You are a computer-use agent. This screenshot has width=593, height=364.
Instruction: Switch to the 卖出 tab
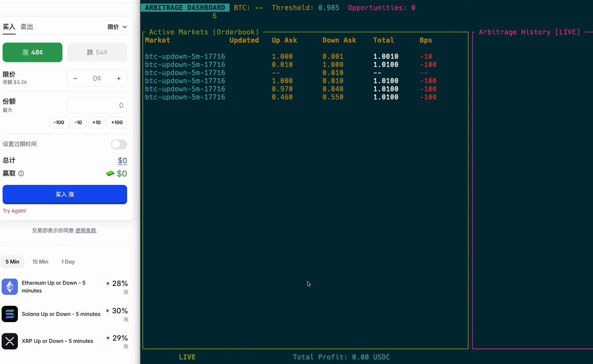point(27,27)
